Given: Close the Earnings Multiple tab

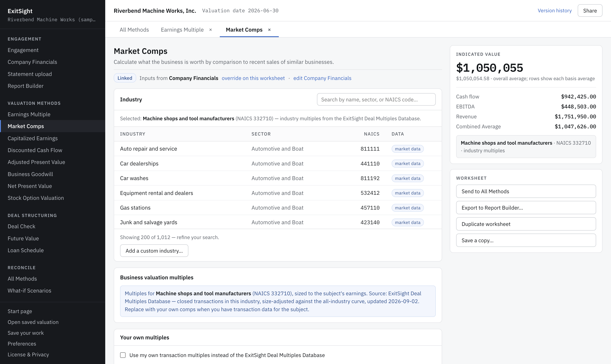Looking at the screenshot, I should point(210,30).
